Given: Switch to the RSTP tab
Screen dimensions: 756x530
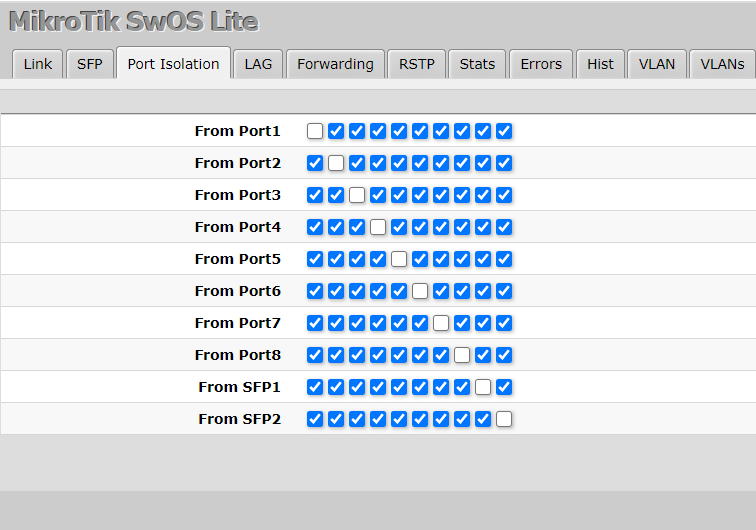Looking at the screenshot, I should (417, 64).
